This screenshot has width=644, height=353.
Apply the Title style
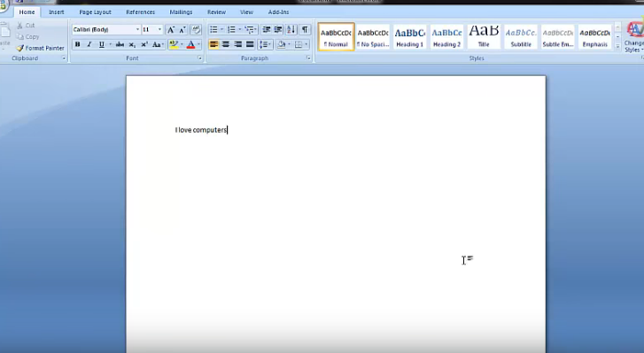[x=484, y=37]
